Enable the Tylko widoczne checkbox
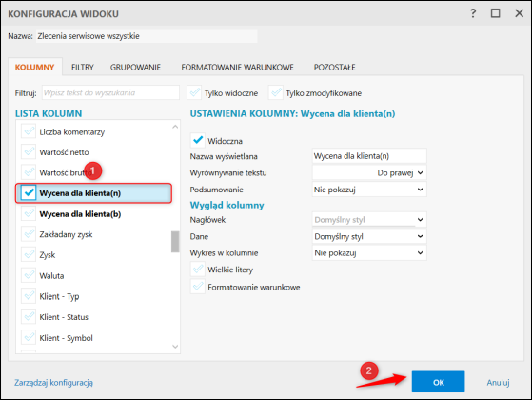The width and height of the screenshot is (532, 400). click(x=194, y=92)
